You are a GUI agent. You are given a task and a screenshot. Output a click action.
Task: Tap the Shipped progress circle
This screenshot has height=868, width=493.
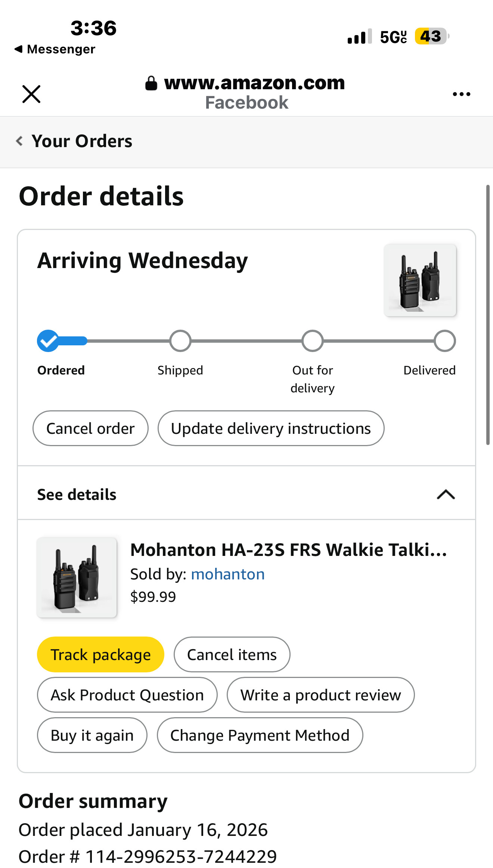pyautogui.click(x=180, y=341)
